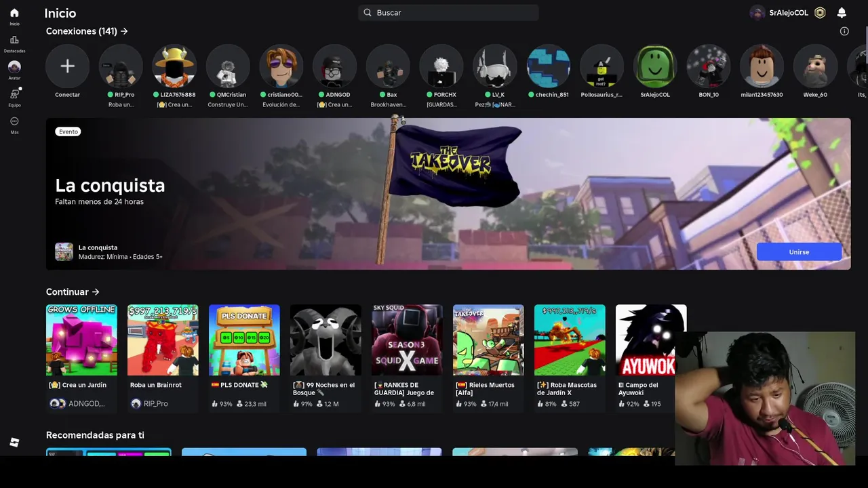
Task: Click La conquista small thumbnail in the banner
Action: point(64,251)
